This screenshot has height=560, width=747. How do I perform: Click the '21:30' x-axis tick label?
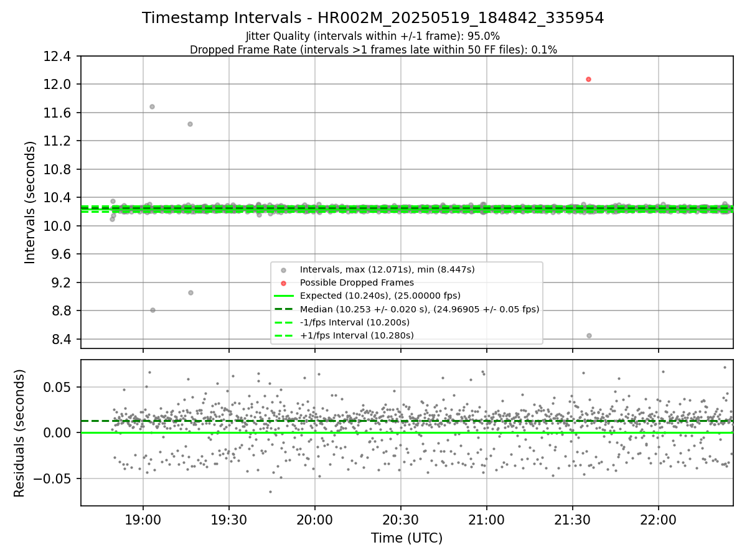[x=572, y=519]
